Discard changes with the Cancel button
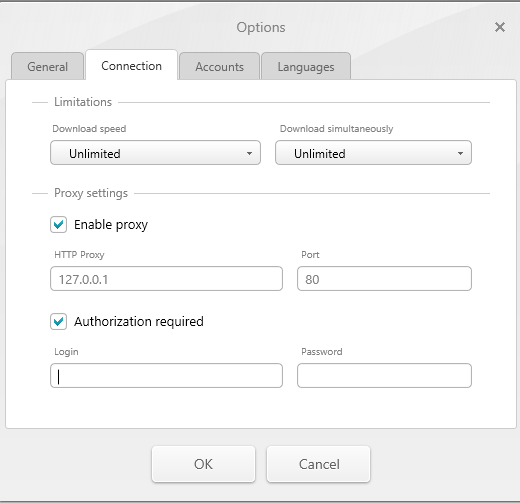 (x=318, y=464)
